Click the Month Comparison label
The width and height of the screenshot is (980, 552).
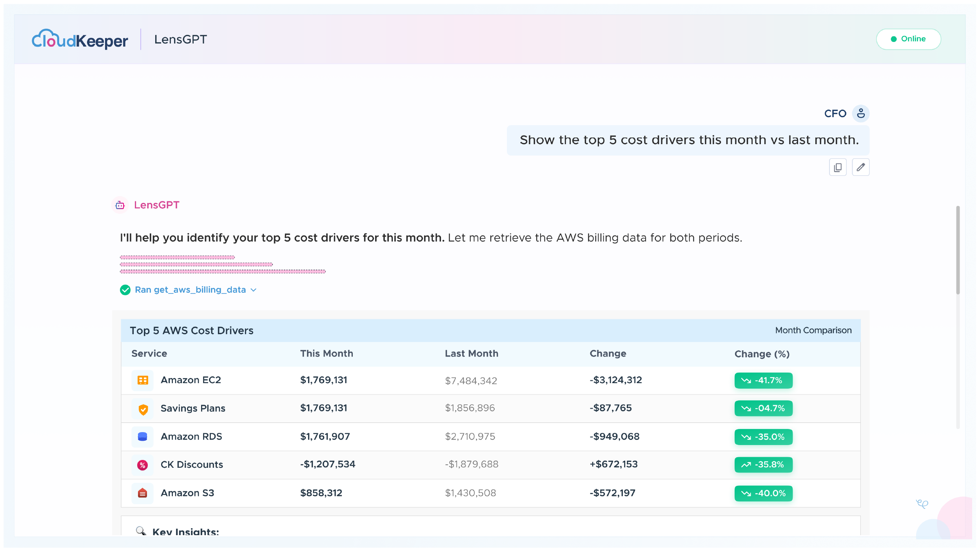(x=813, y=330)
